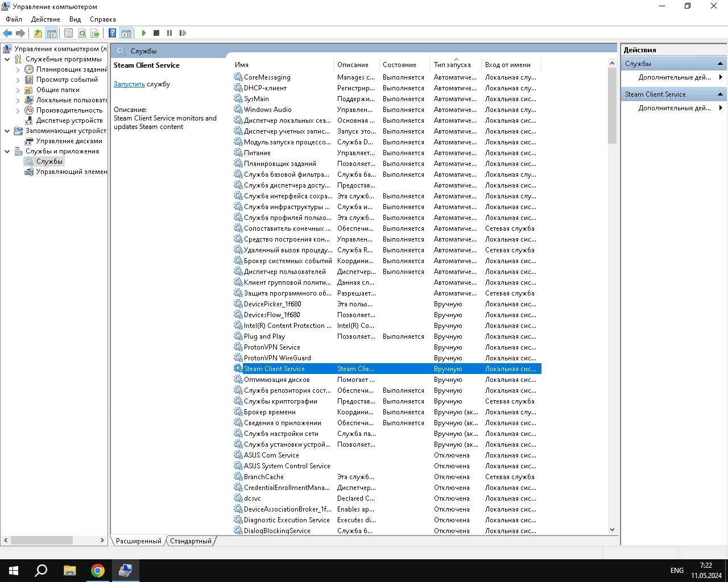
Task: Open Дополнительные действия under Службы
Action: click(675, 77)
